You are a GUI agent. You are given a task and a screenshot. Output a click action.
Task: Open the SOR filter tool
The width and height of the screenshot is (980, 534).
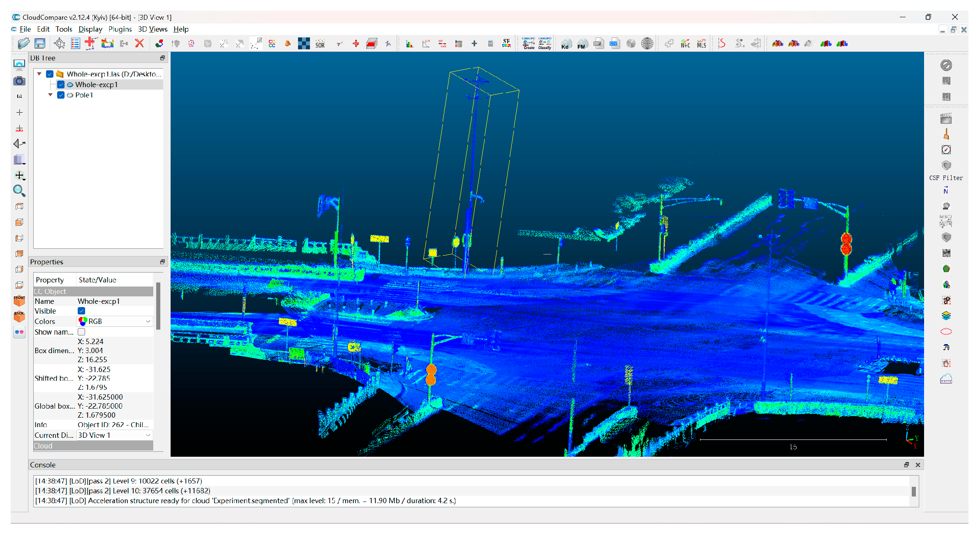[320, 44]
